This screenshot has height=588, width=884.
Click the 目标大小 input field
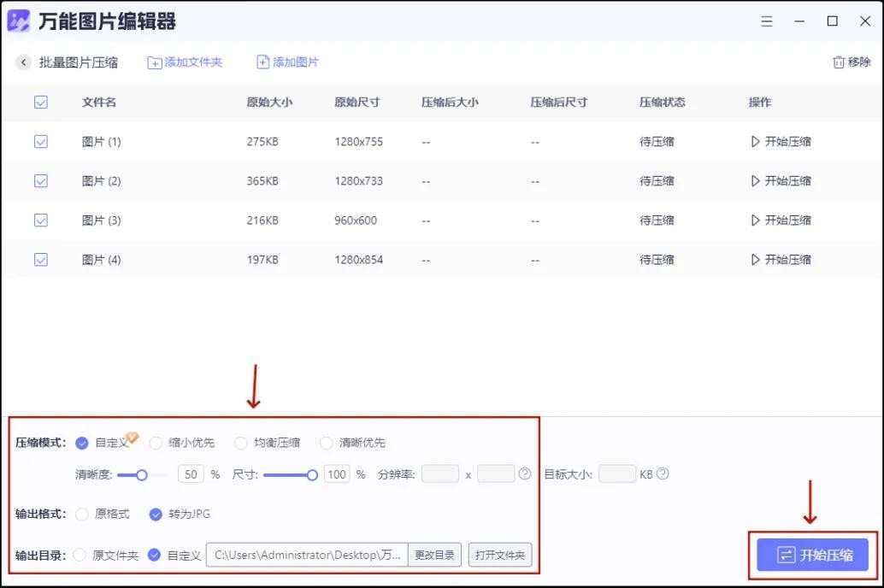coord(617,474)
